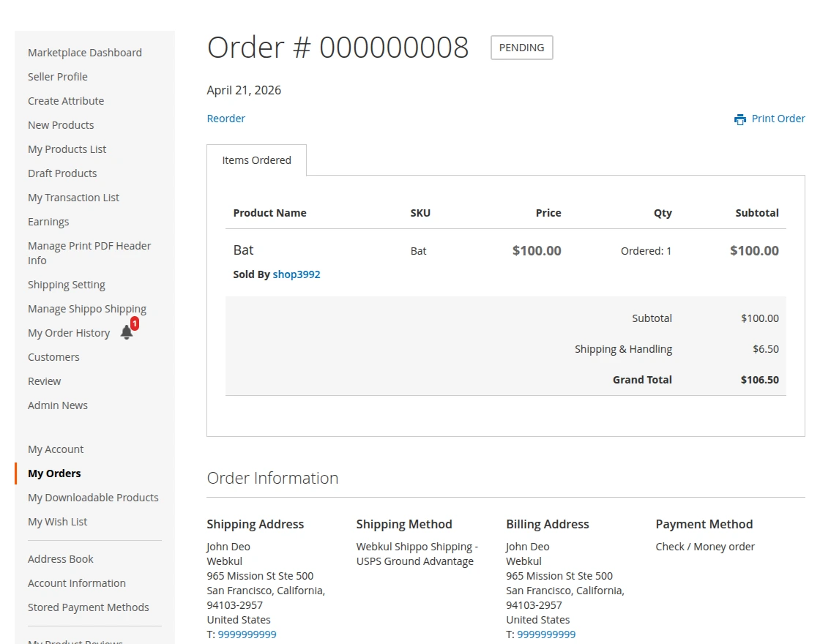View Draft Products

pyautogui.click(x=62, y=173)
